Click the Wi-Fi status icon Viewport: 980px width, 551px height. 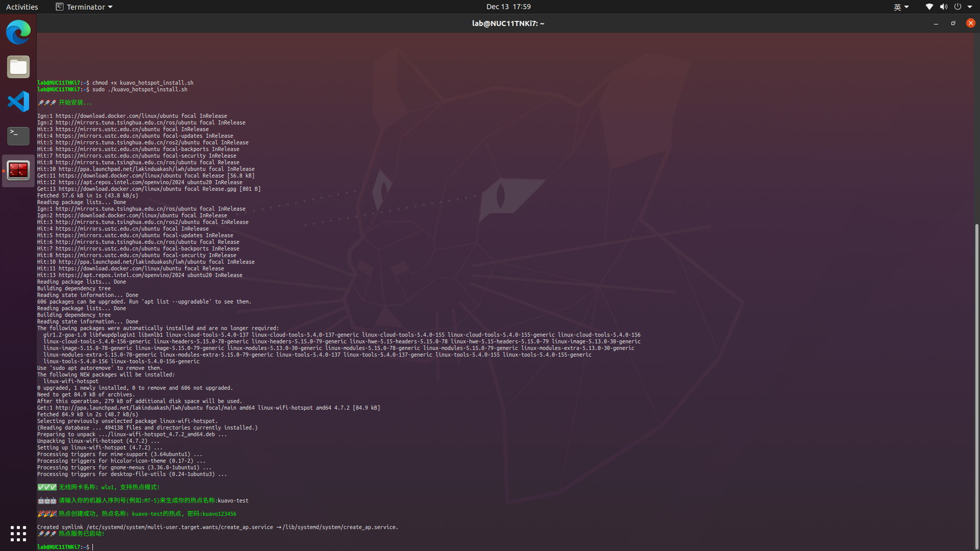pyautogui.click(x=929, y=7)
